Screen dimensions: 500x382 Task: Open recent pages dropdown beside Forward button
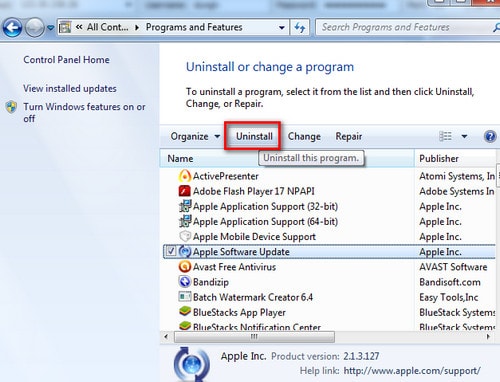(x=50, y=28)
